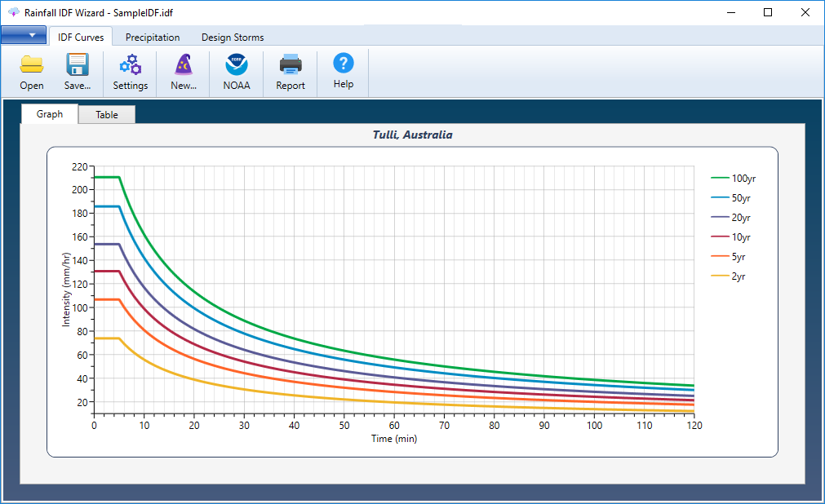The image size is (825, 504).
Task: Maximize the Rainfall IDF Wizard window
Action: [x=768, y=12]
